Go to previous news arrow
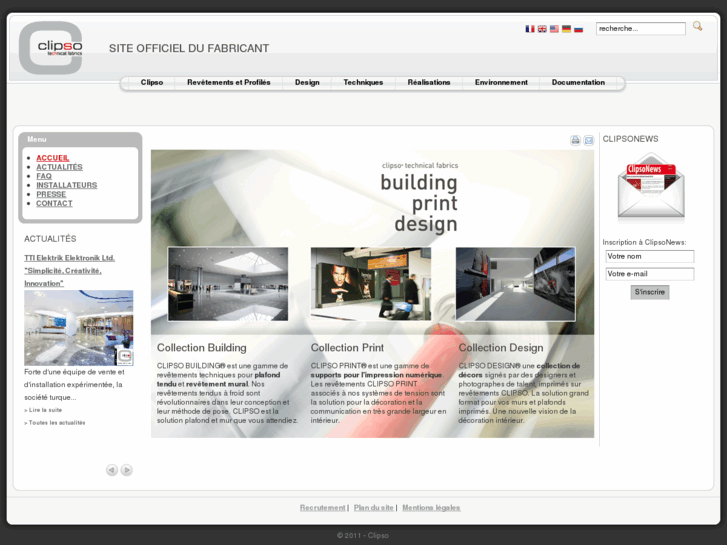The width and height of the screenshot is (727, 545). (x=112, y=470)
